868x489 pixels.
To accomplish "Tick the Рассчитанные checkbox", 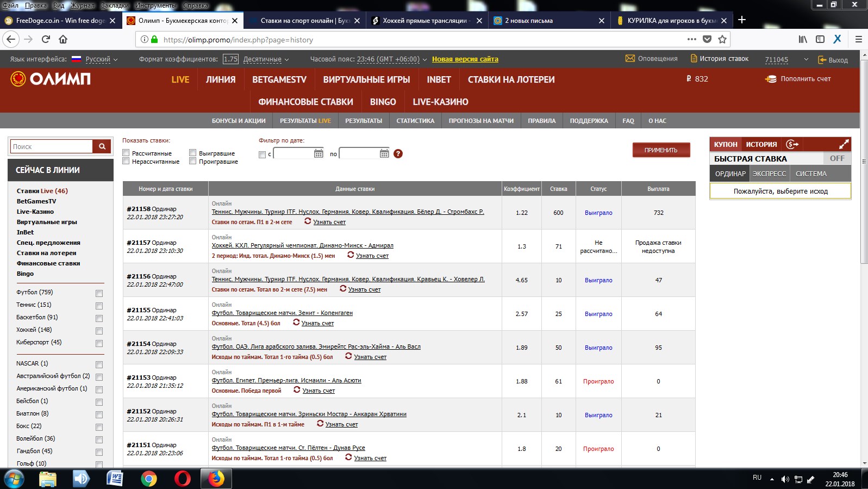I will [x=126, y=153].
